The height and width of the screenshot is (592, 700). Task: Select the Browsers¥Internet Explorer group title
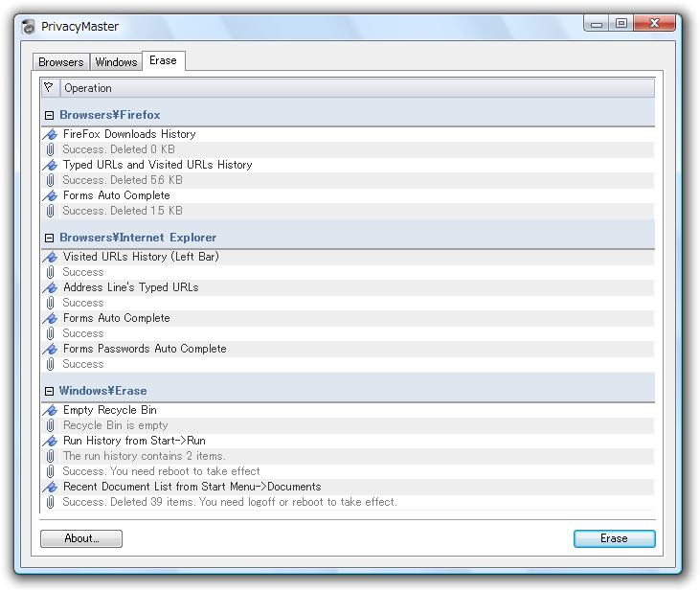(138, 238)
